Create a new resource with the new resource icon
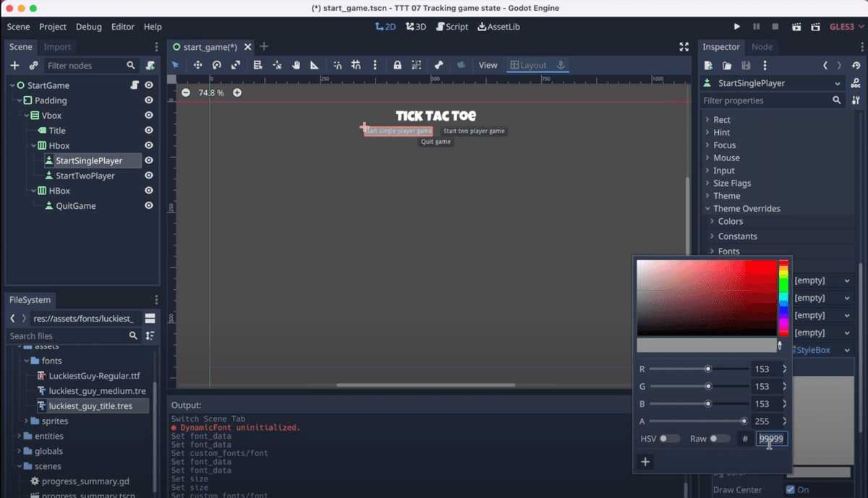Image resolution: width=868 pixels, height=498 pixels. (x=707, y=65)
